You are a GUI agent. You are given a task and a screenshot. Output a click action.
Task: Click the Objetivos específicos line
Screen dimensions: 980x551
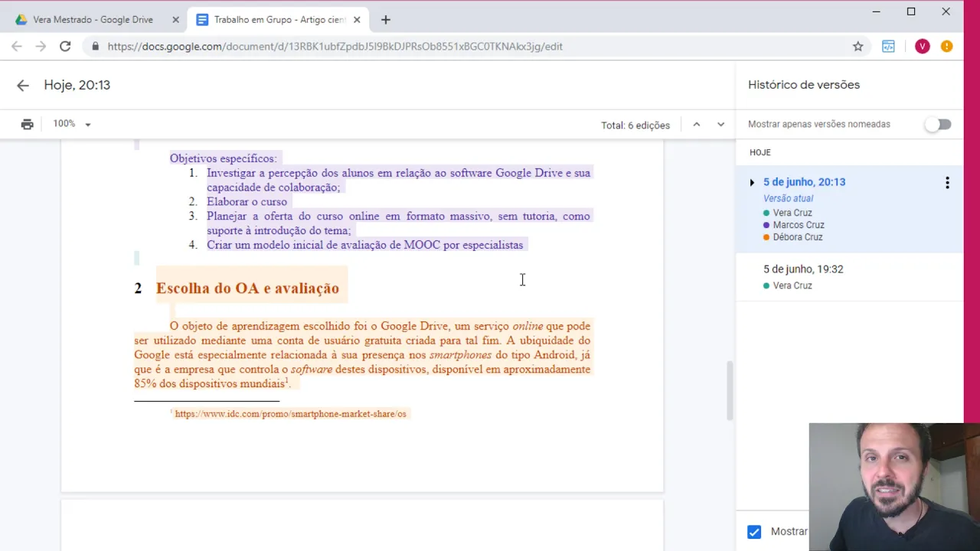click(223, 158)
